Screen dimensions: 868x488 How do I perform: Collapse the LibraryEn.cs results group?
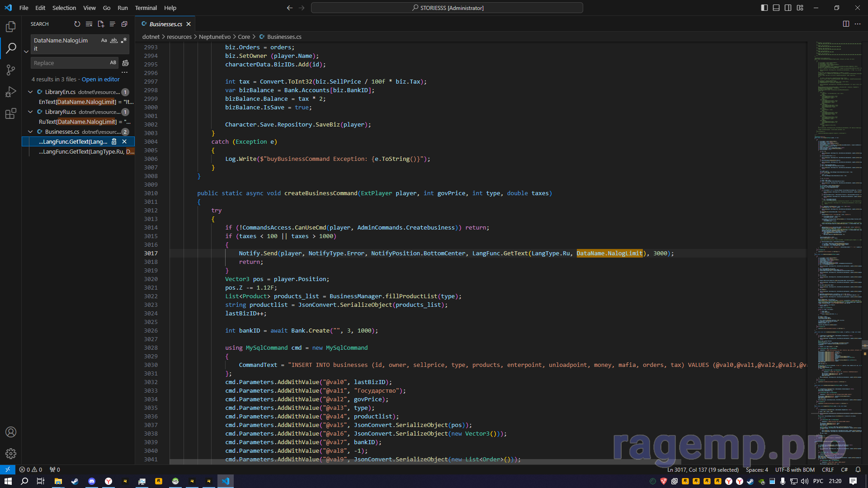tap(30, 92)
